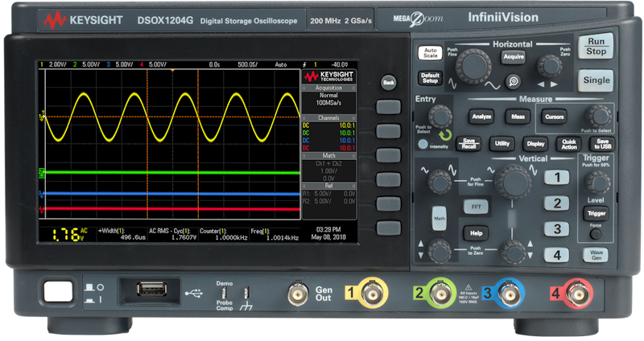Toggle the Math waveform key
This screenshot has height=341, width=644.
440,218
